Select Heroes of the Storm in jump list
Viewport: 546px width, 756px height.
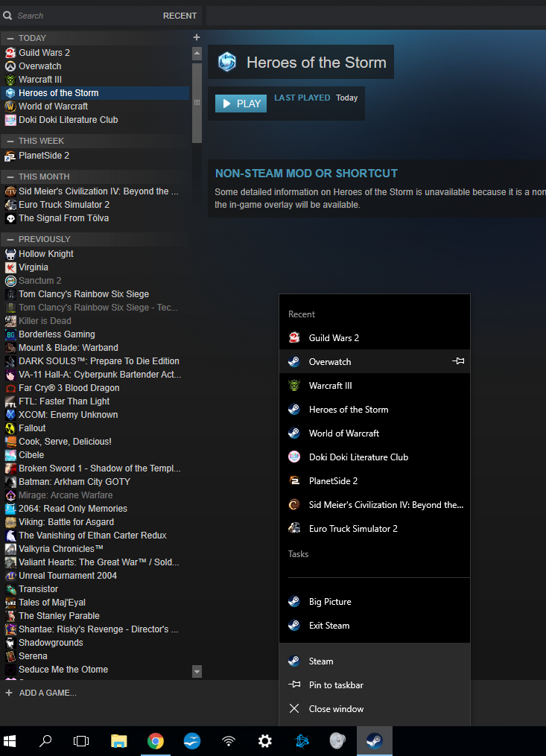pyautogui.click(x=374, y=409)
